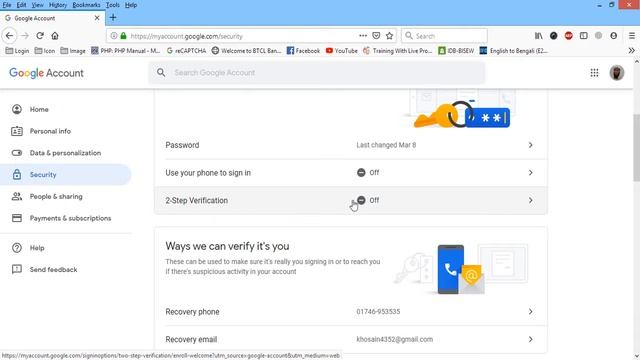Open the History menu
This screenshot has height=360, width=640.
[x=58, y=5]
